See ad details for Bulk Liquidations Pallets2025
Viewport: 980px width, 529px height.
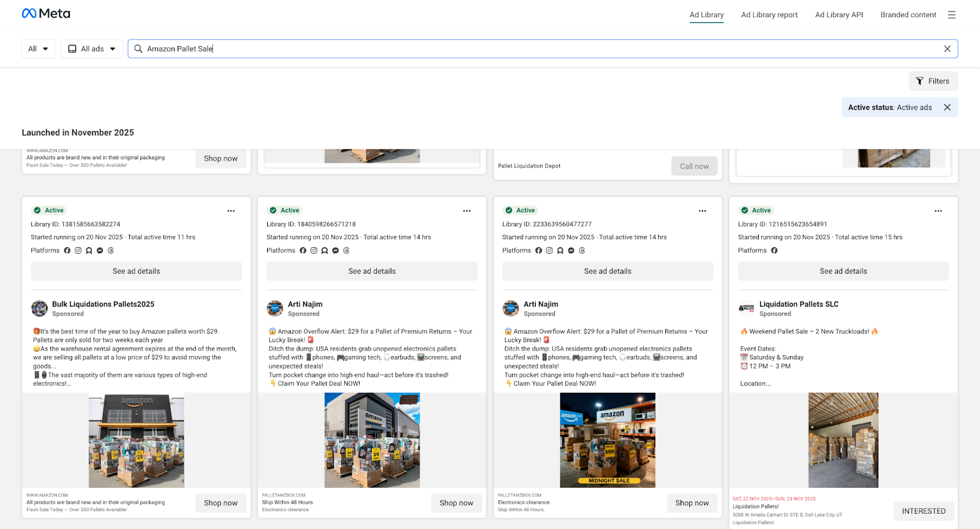pos(136,272)
